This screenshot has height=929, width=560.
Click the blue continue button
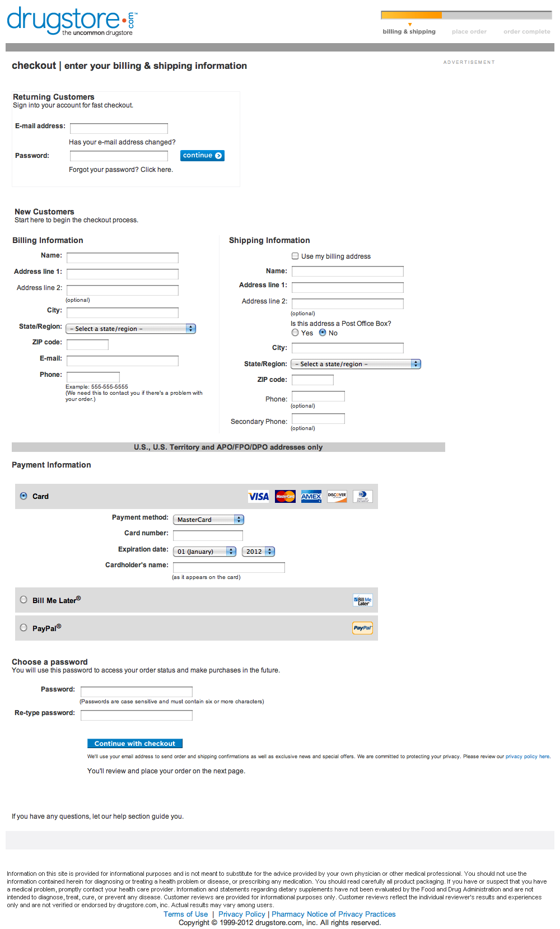pyautogui.click(x=202, y=156)
